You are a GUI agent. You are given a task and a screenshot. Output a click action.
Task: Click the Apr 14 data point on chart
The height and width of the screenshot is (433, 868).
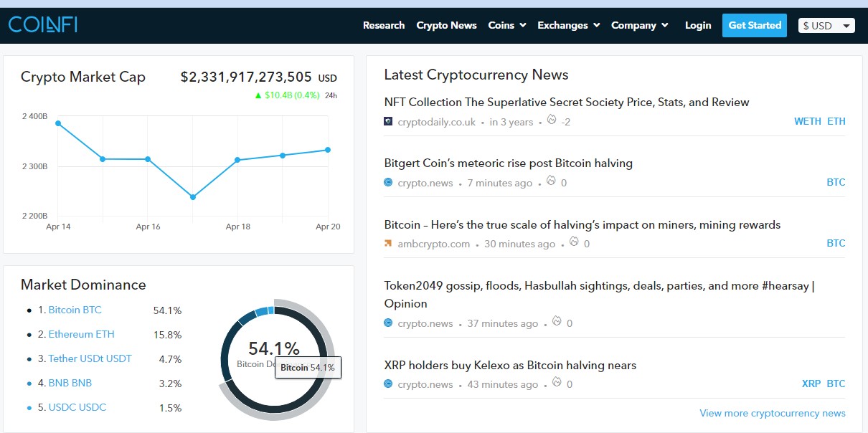58,123
